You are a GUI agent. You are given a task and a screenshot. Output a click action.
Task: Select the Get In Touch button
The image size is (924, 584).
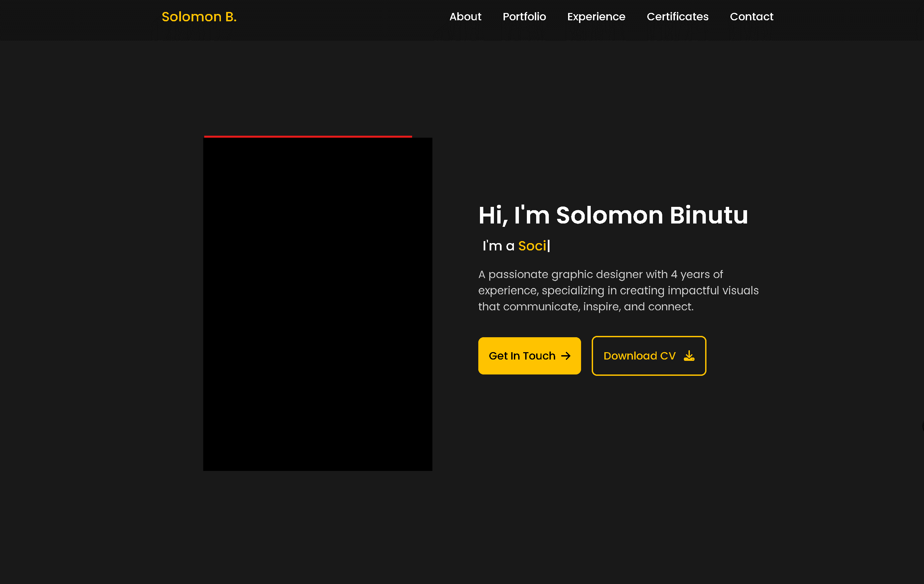click(x=530, y=356)
